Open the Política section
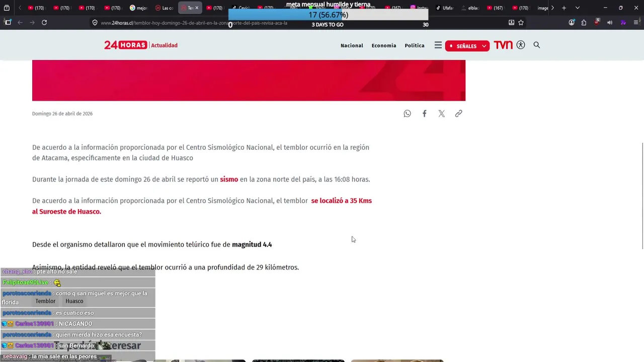The height and width of the screenshot is (362, 644). pyautogui.click(x=415, y=46)
